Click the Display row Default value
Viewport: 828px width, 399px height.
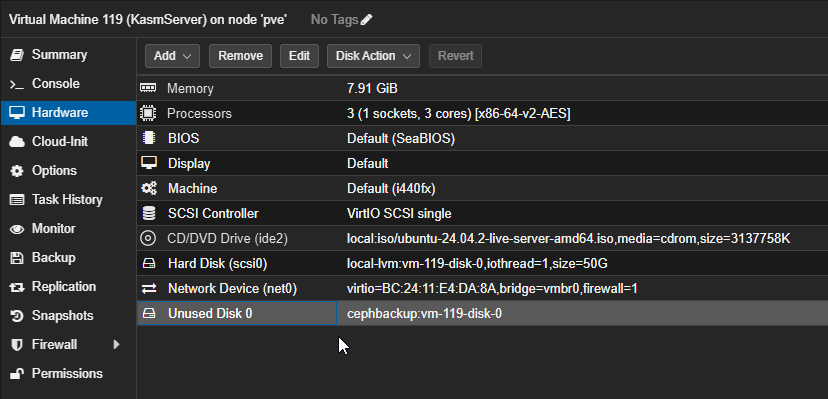point(368,164)
